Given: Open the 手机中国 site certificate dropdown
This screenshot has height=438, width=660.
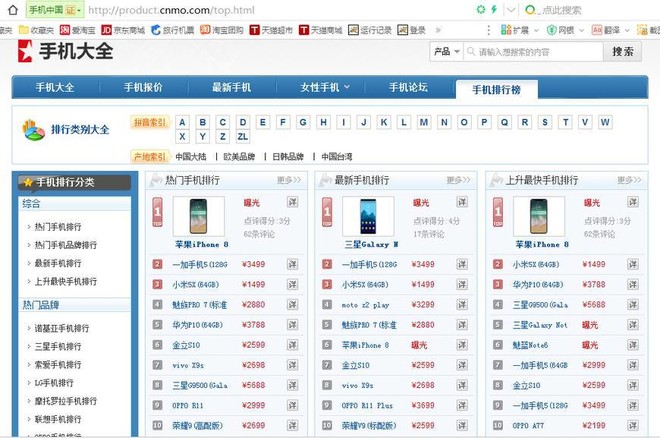Looking at the screenshot, I should point(55,10).
